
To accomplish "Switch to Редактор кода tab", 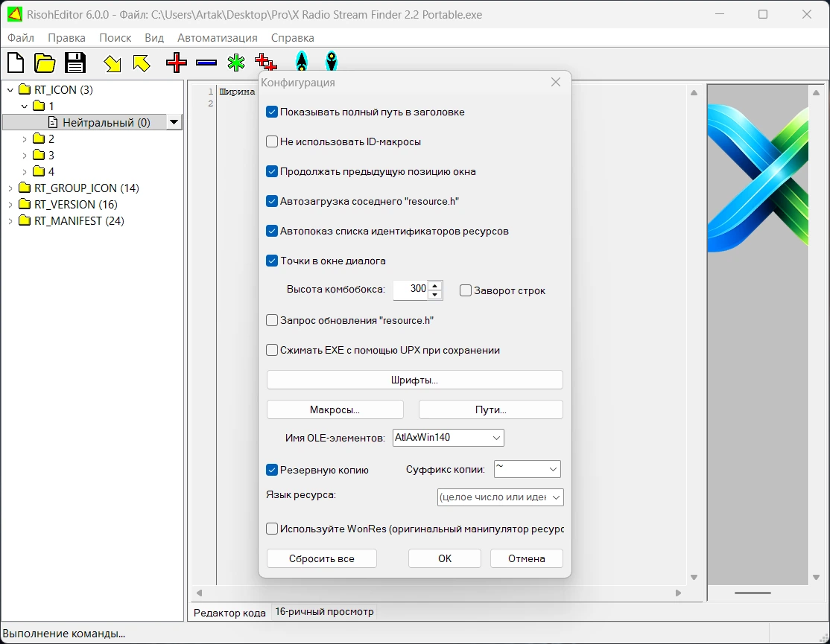I will [229, 612].
